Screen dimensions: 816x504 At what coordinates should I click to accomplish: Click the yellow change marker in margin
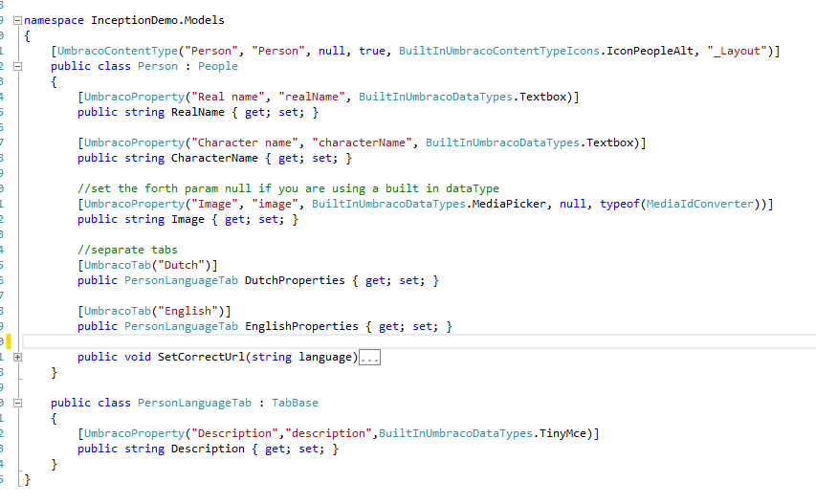tap(9, 341)
